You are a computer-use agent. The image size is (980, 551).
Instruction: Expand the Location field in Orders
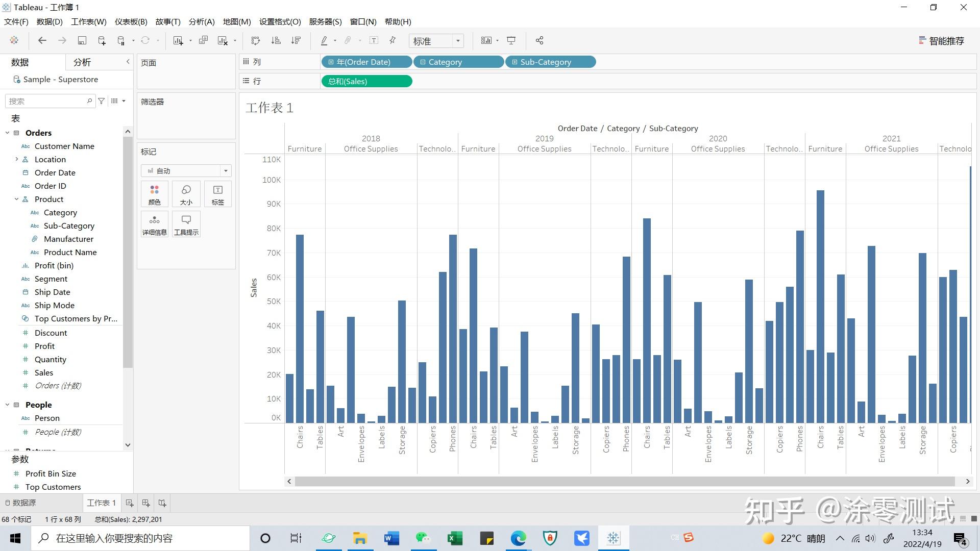point(17,159)
